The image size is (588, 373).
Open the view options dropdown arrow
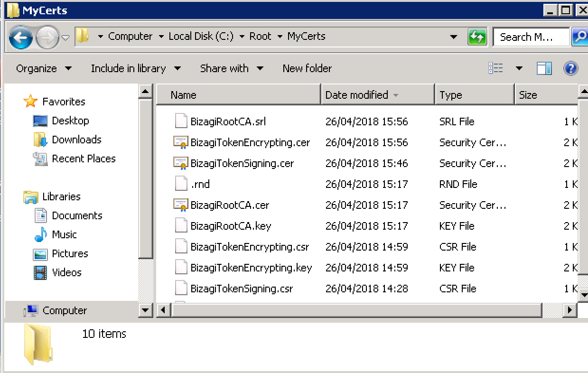519,68
